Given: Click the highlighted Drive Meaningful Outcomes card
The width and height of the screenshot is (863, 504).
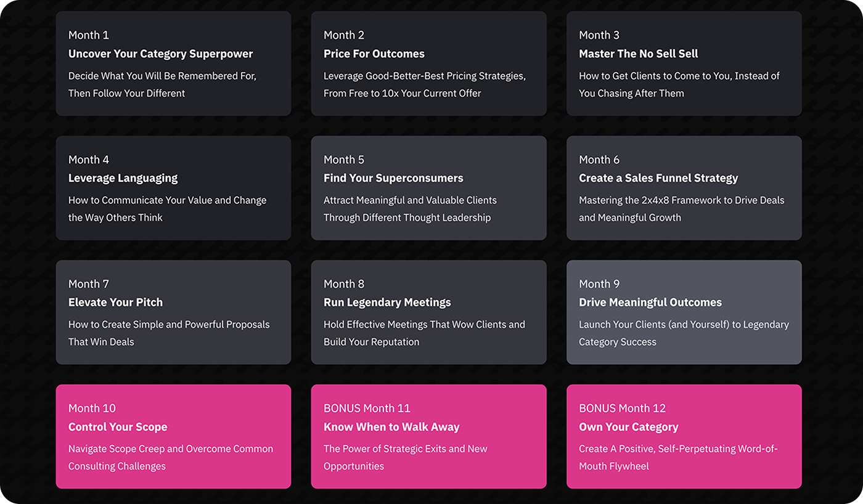Looking at the screenshot, I should click(x=684, y=312).
